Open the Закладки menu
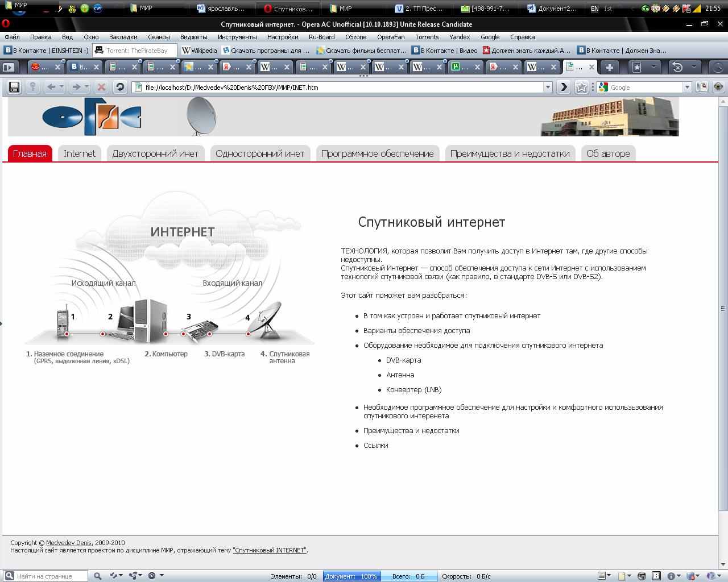 click(123, 37)
